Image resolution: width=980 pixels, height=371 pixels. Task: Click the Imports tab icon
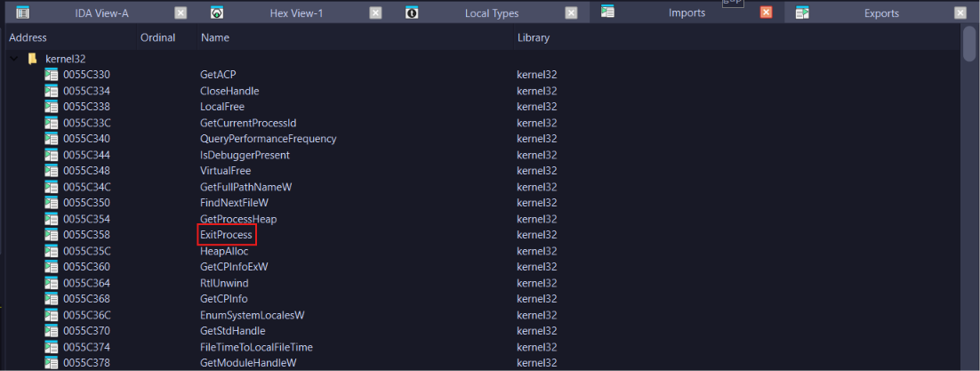607,12
